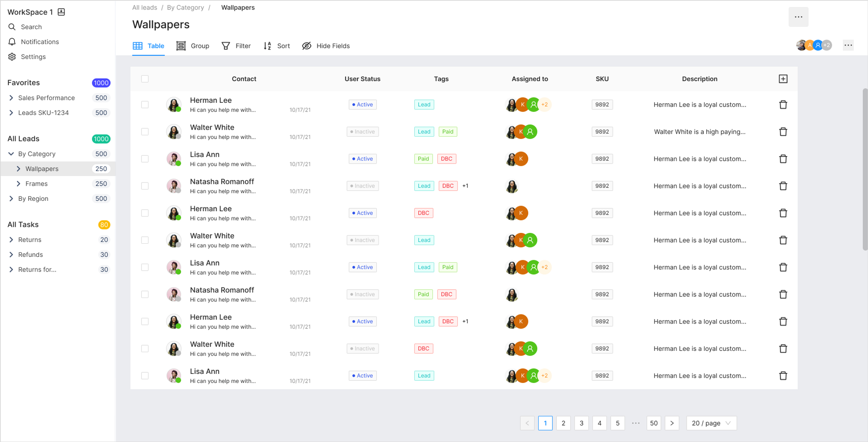Screen dimensions: 868x442
Task: Go to page 4
Action: 599,423
